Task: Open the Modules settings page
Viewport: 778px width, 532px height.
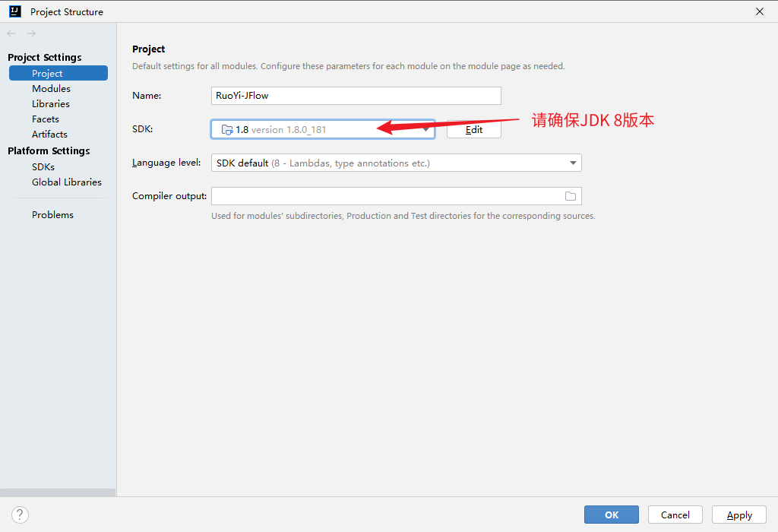Action: coord(51,89)
